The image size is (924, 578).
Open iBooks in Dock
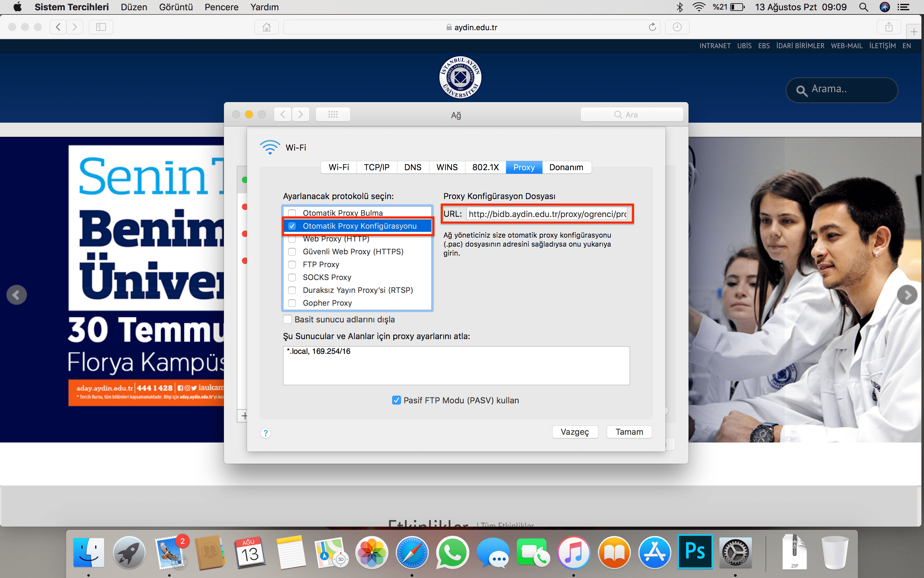(614, 552)
